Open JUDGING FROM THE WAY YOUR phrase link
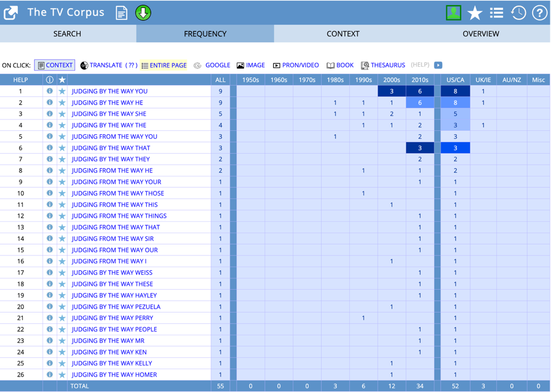The height and width of the screenshot is (392, 551). (116, 182)
